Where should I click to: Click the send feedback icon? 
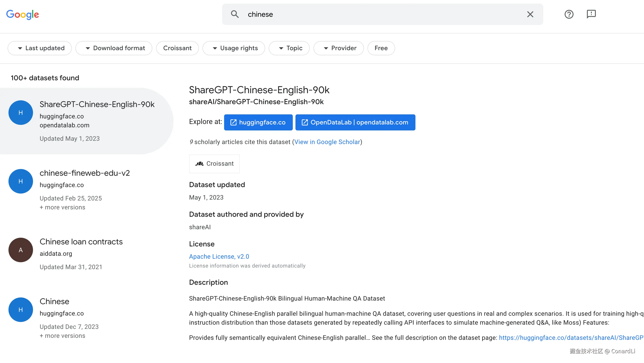tap(591, 14)
